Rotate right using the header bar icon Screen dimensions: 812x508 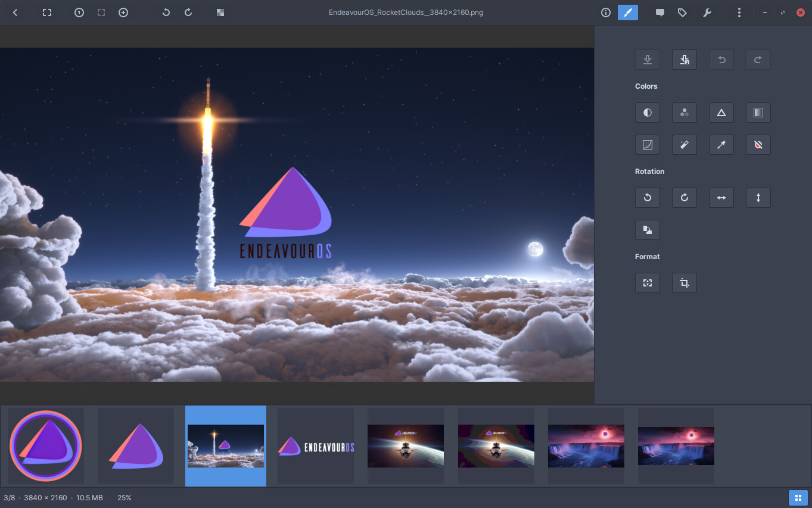188,13
